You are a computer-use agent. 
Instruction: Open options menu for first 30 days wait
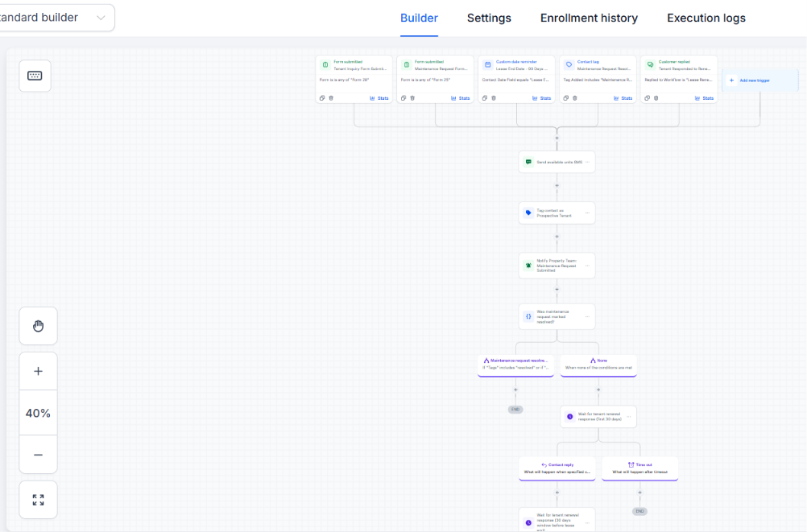coord(629,417)
